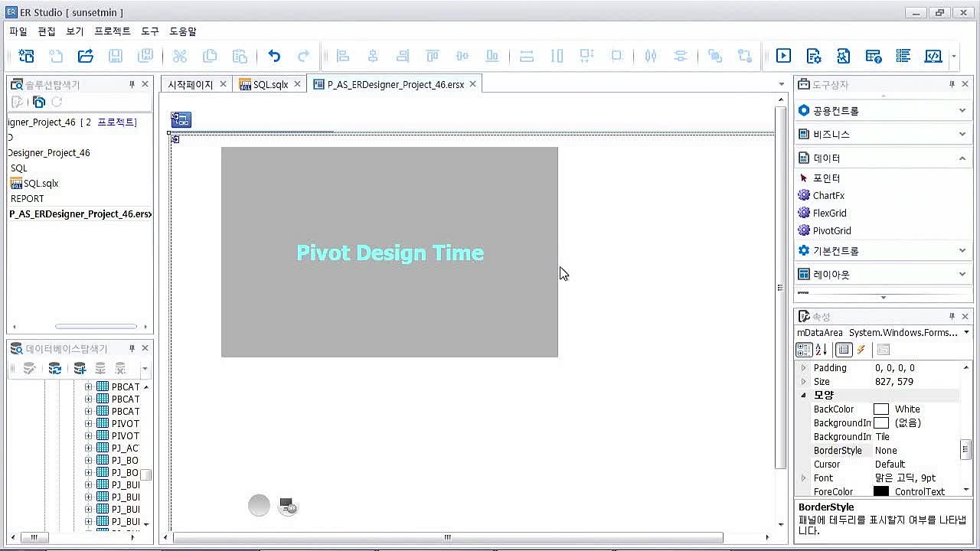Click the copy toolbar icon
This screenshot has height=551, width=980.
coord(209,56)
